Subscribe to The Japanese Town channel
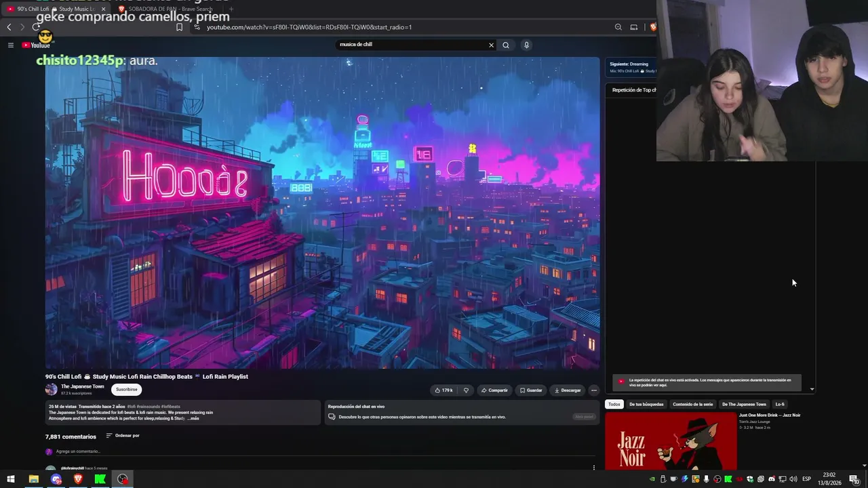The height and width of the screenshot is (488, 868). (x=127, y=390)
